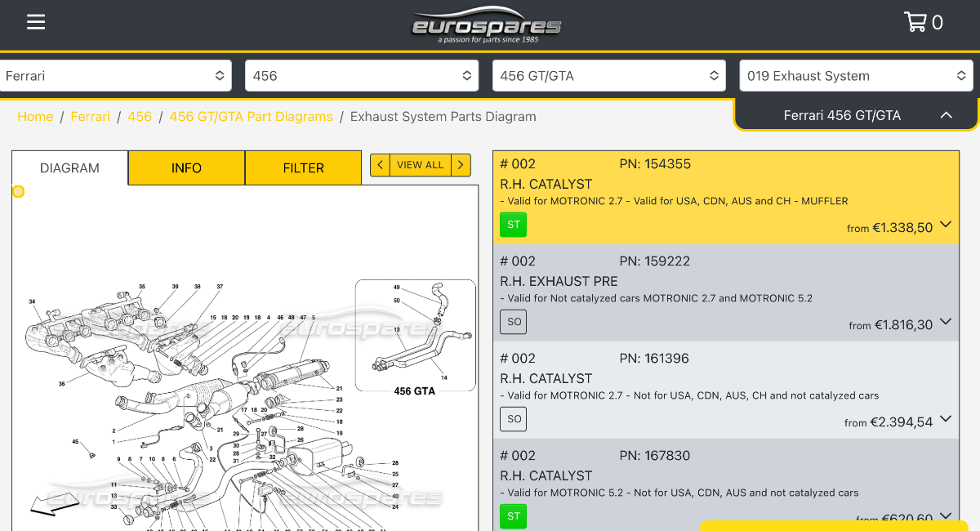Open the hamburger navigation menu

click(35, 22)
